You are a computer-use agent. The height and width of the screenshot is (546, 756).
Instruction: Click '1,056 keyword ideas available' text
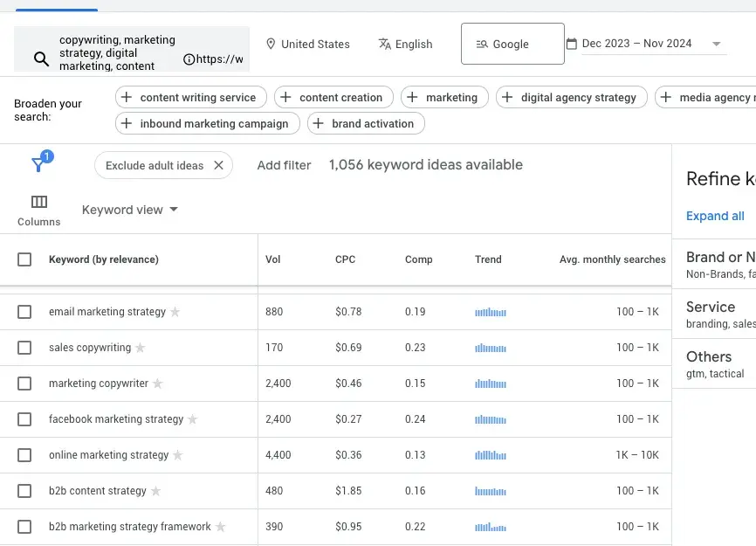(426, 165)
